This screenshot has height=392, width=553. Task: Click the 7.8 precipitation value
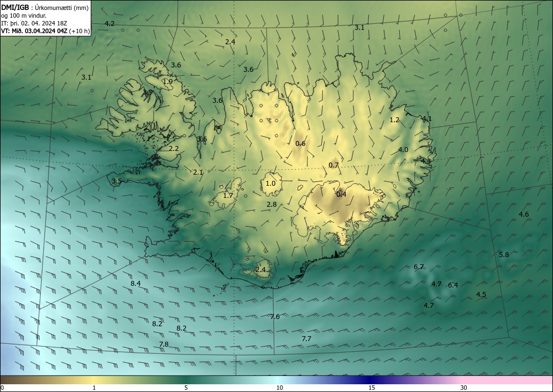[164, 344]
